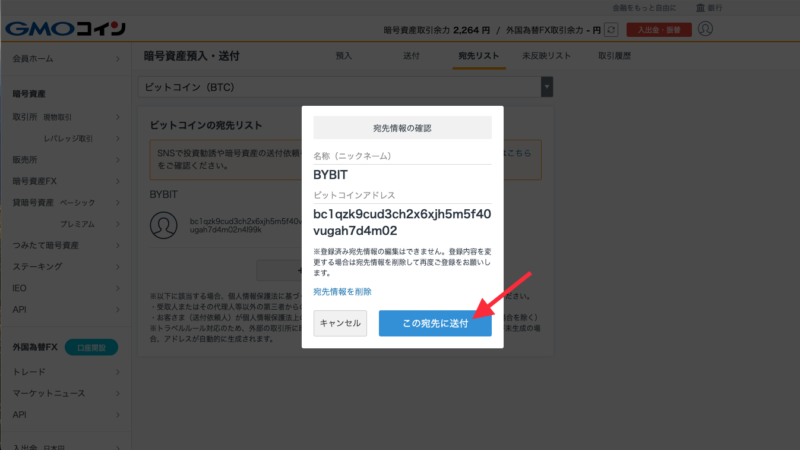800x450 pixels.
Task: Cancel the dialog with キャンセル button
Action: pos(340,323)
